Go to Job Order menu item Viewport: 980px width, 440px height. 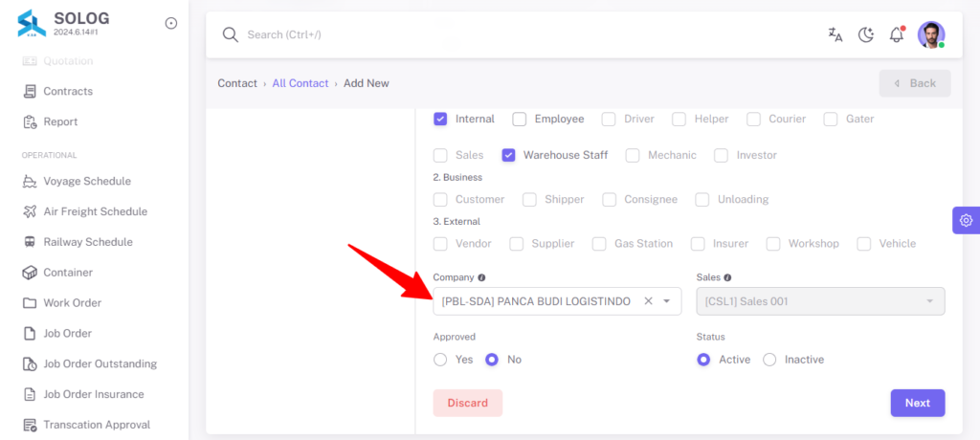[68, 333]
